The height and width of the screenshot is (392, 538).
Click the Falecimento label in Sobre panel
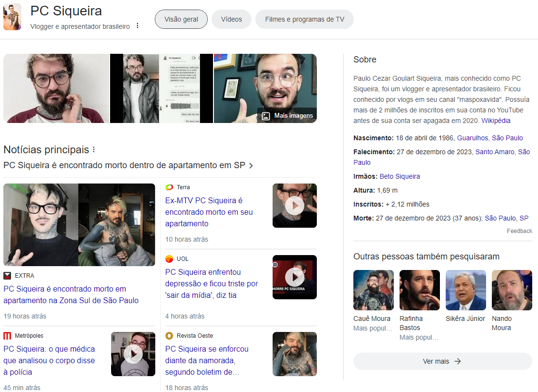[x=374, y=152]
